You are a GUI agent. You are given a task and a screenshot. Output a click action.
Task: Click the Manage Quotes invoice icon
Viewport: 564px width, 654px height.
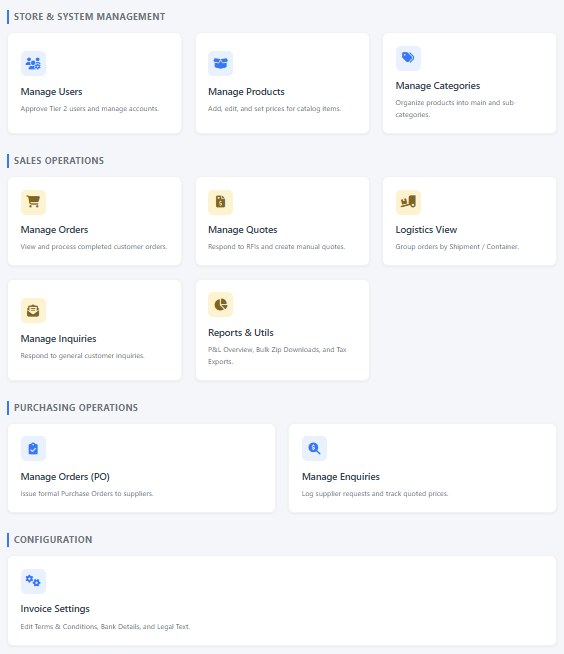pyautogui.click(x=220, y=202)
